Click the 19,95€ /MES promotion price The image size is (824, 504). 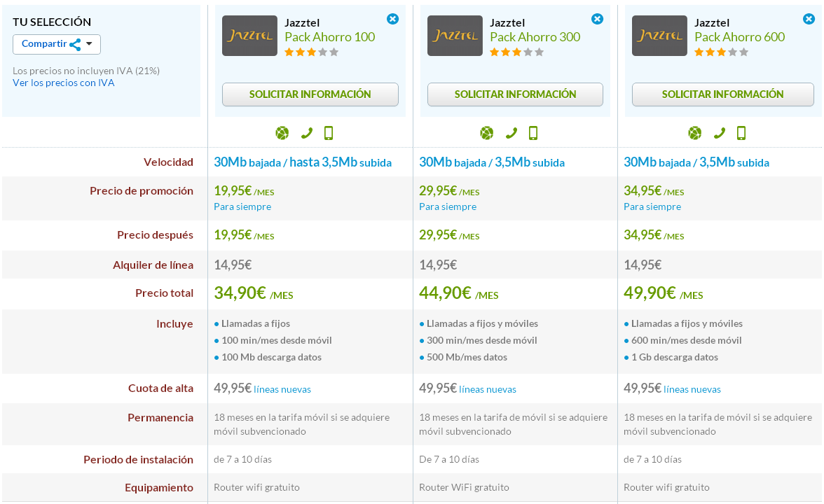point(244,191)
